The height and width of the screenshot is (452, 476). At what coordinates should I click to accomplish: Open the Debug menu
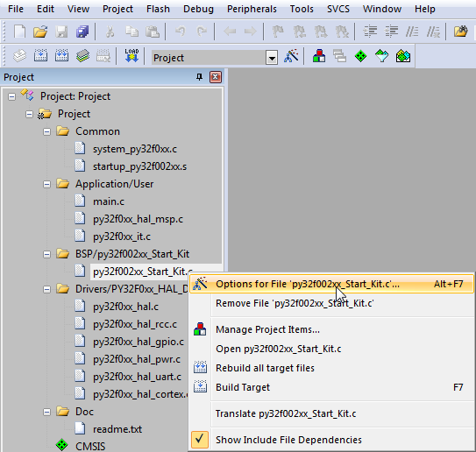[198, 9]
